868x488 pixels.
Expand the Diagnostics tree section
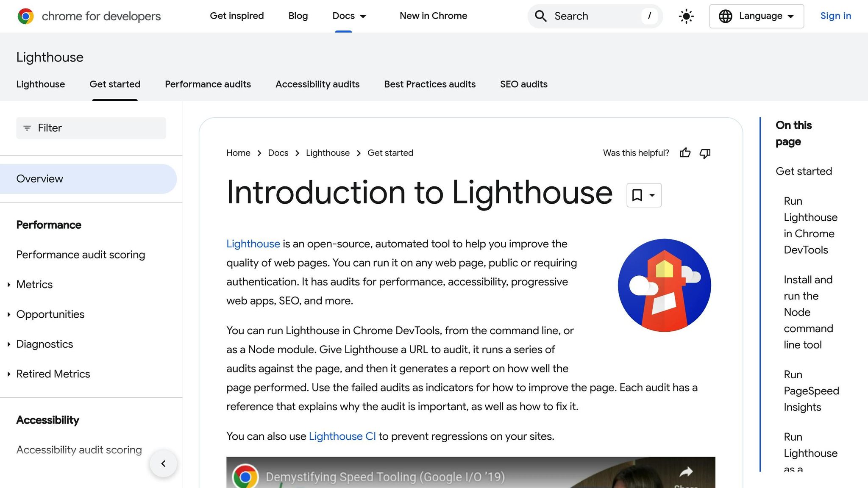pos(8,344)
